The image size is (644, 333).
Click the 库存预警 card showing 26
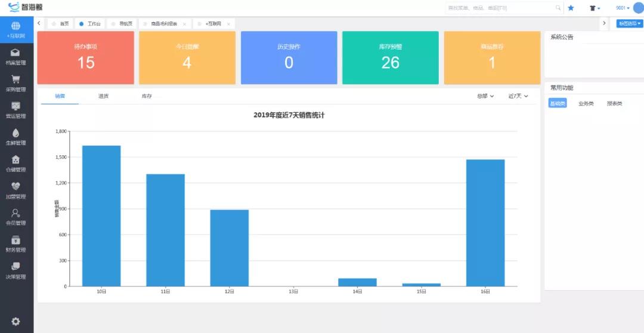click(390, 58)
